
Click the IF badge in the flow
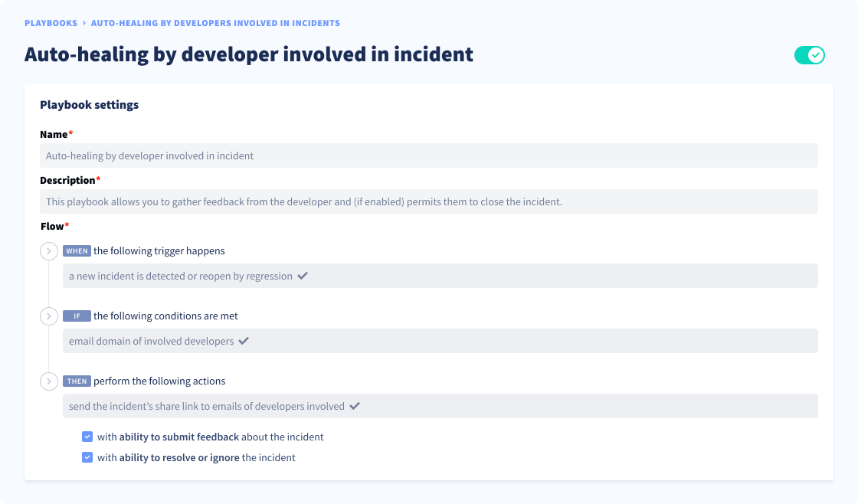[77, 316]
